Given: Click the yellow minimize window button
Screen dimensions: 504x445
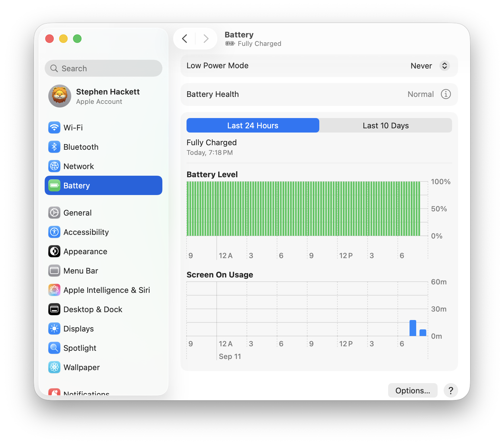Looking at the screenshot, I should 63,39.
